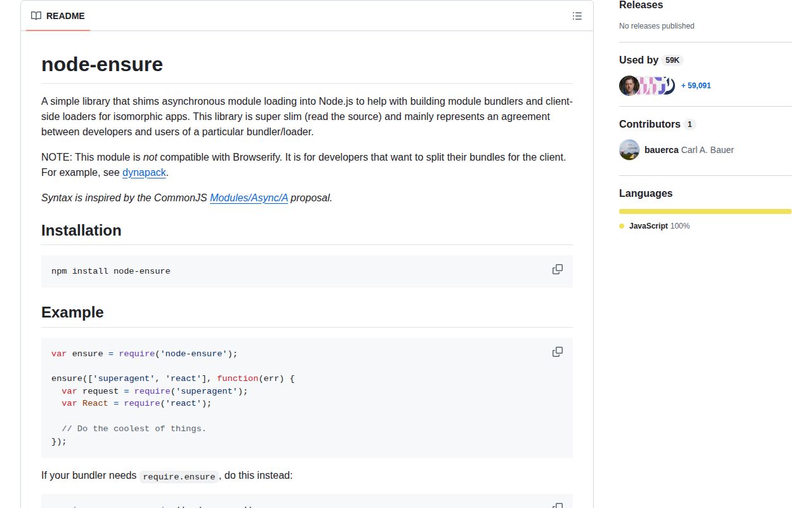This screenshot has width=812, height=508.
Task: Click the JavaScript language bar
Action: 705,211
